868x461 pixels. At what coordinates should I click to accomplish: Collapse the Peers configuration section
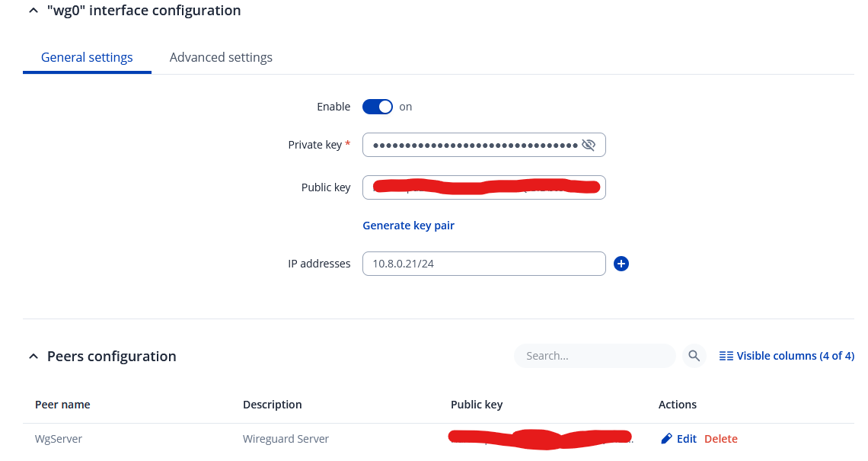tap(33, 356)
